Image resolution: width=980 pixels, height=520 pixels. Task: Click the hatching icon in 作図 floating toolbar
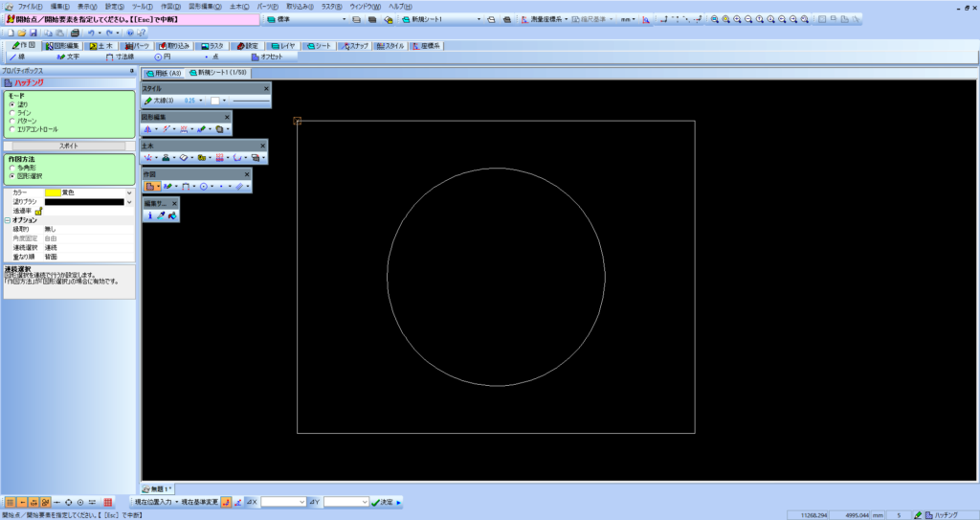point(150,186)
